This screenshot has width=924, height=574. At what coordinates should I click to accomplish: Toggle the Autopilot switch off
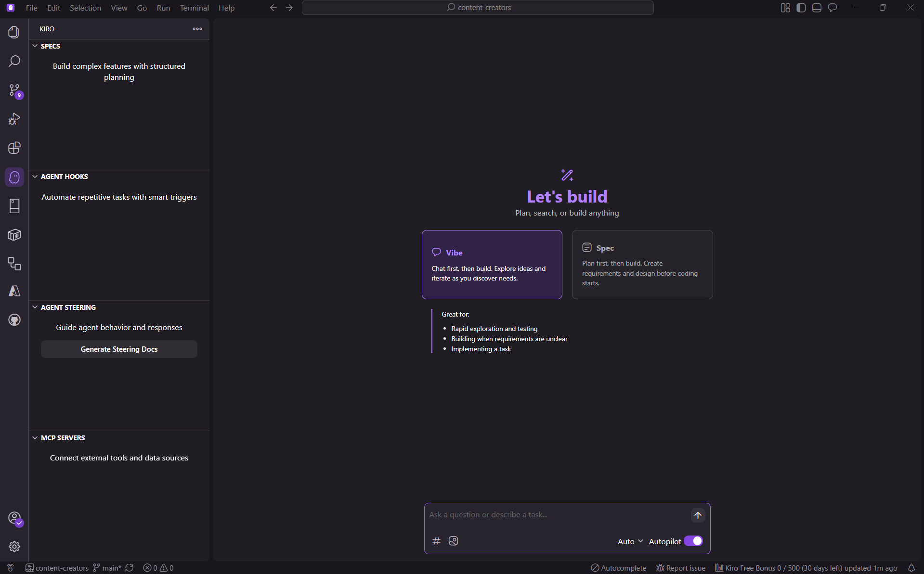pyautogui.click(x=693, y=541)
